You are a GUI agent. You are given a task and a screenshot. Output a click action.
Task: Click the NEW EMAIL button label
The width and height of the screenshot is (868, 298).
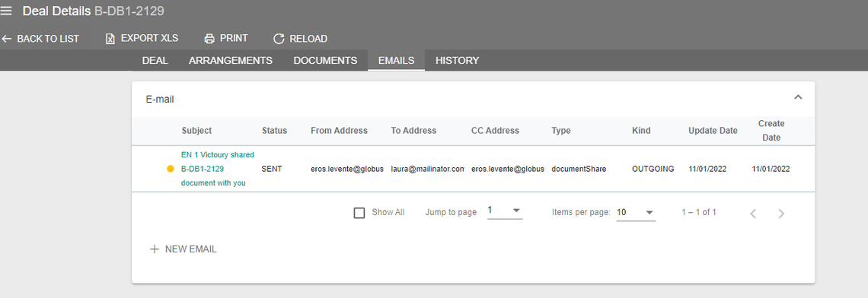pos(191,249)
